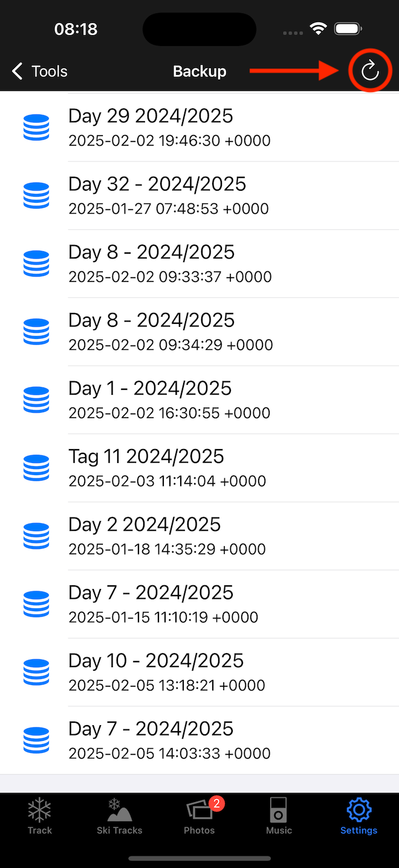This screenshot has height=868, width=399.
Task: Click database icon beside Day 2 2024/2025
Action: pos(36,536)
